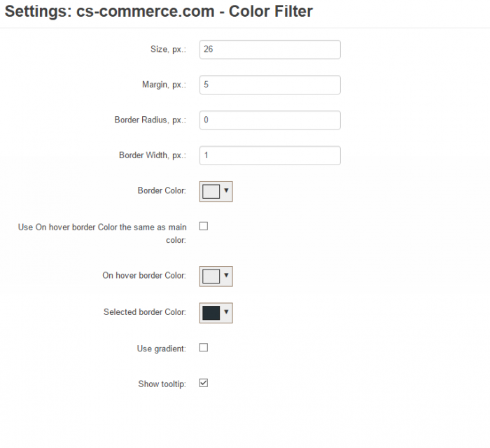Open the Selected border Color dropdown arrow
The width and height of the screenshot is (490, 448).
(x=226, y=311)
